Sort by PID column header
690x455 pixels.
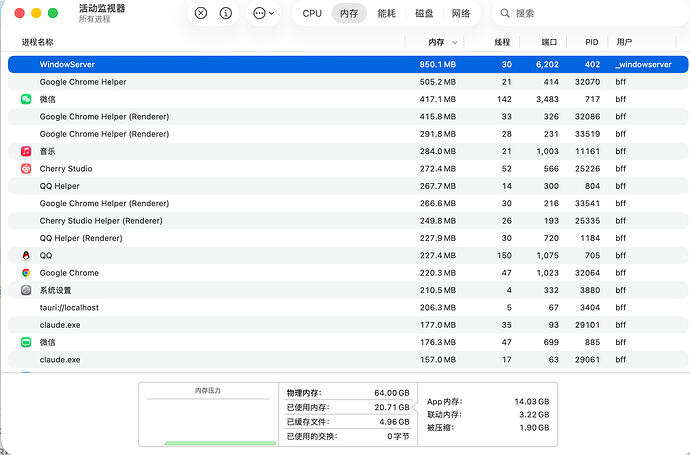tap(591, 42)
